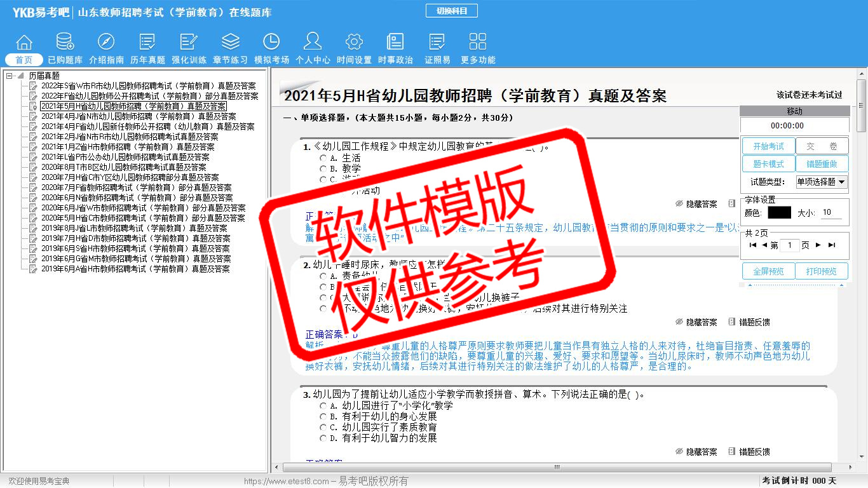Click the 开始考试 start exam button
This screenshot has width=868, height=488.
pyautogui.click(x=768, y=146)
